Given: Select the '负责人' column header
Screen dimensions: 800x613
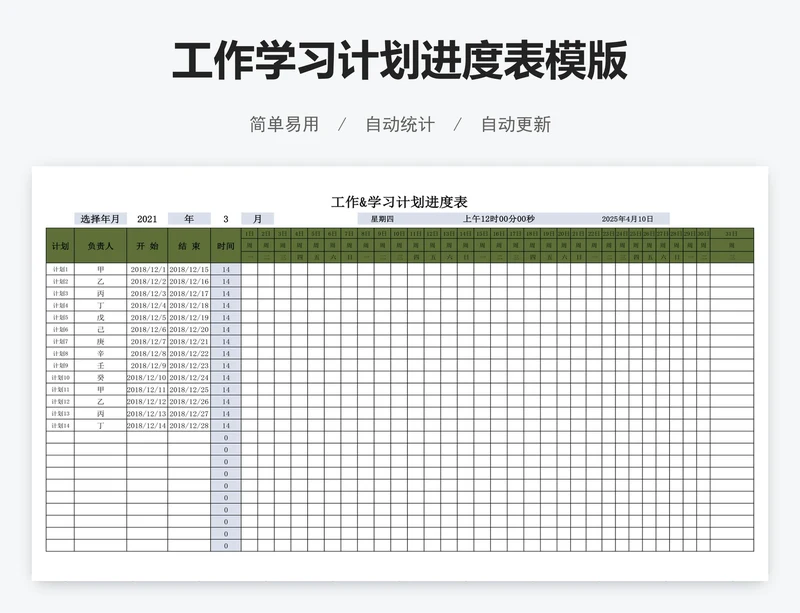Looking at the screenshot, I should [x=101, y=246].
